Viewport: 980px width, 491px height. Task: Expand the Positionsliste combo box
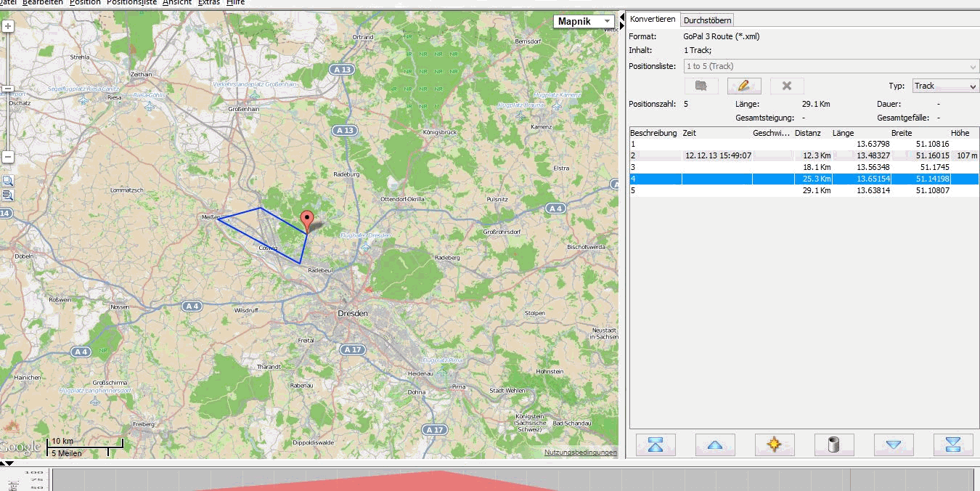pos(973,67)
